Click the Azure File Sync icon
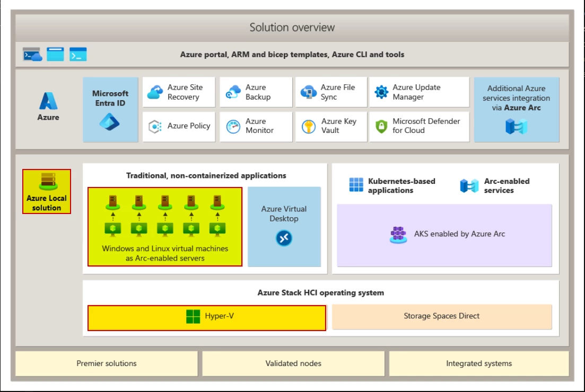Screen dimensions: 585x392 (309, 92)
